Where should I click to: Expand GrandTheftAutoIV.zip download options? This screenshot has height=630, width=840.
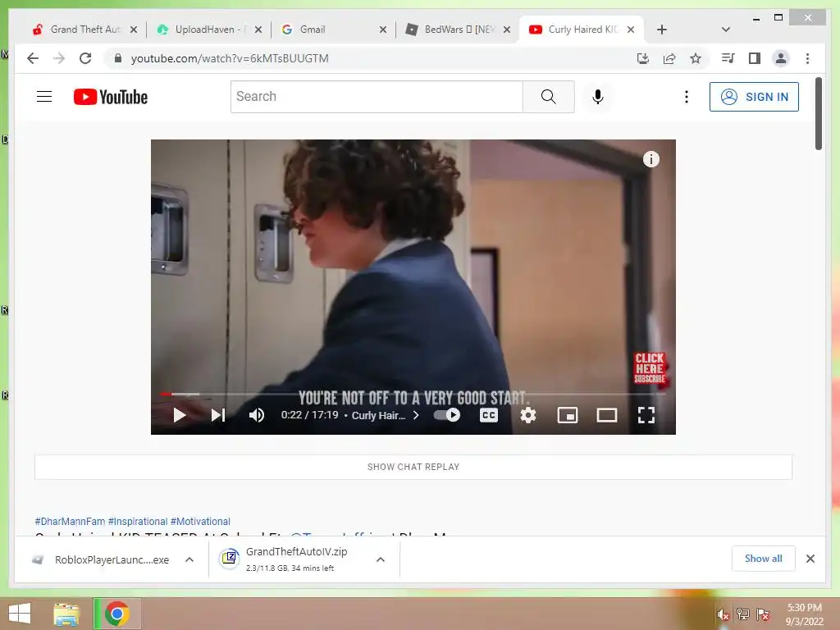(381, 559)
